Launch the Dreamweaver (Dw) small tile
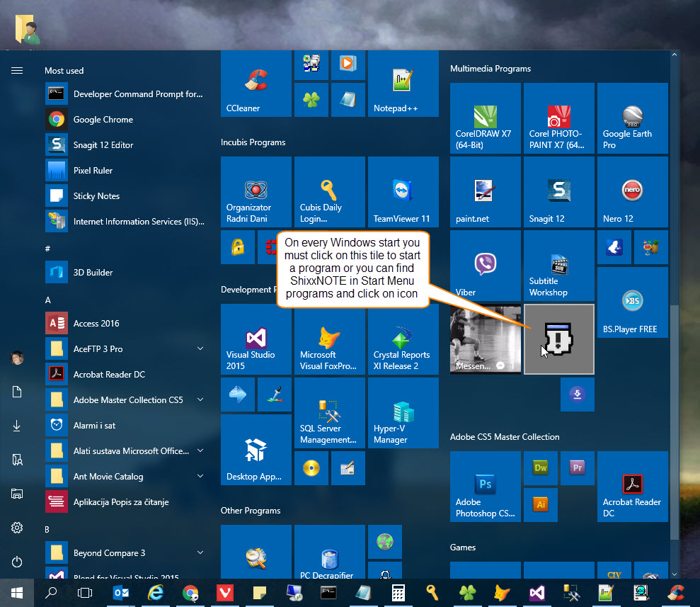700x607 pixels. pos(541,467)
